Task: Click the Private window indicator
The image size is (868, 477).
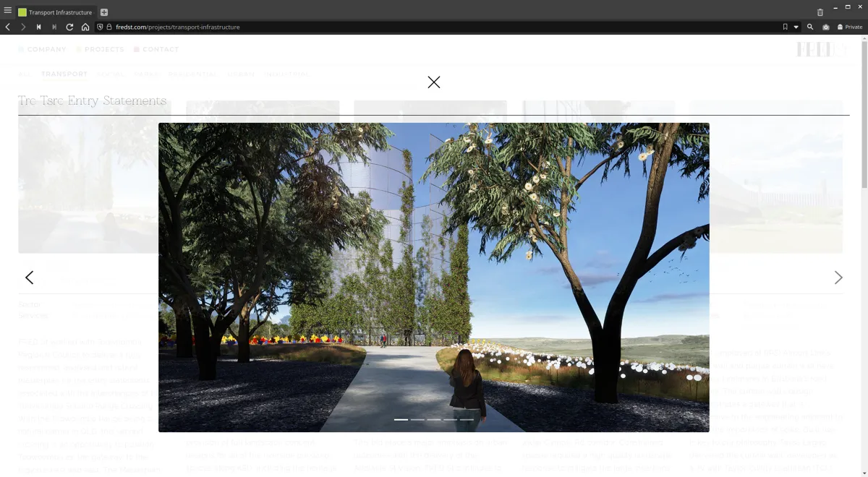Action: [850, 27]
